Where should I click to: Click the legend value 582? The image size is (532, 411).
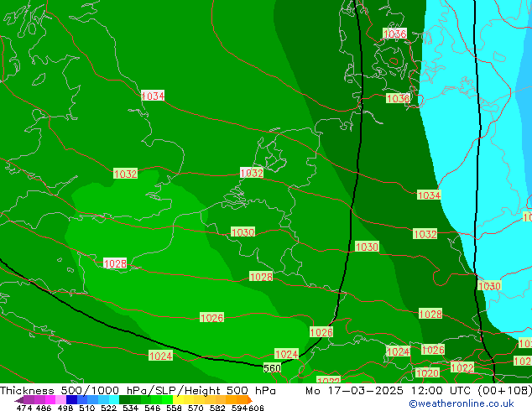click(217, 408)
